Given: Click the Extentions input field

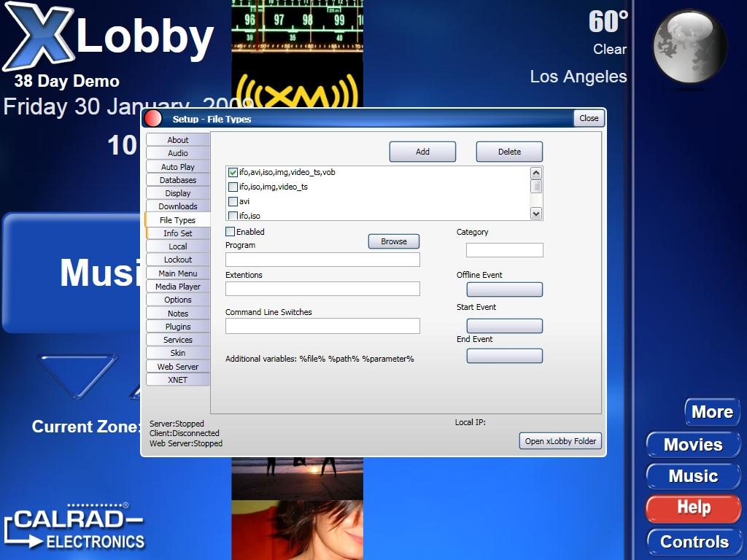Looking at the screenshot, I should point(322,289).
